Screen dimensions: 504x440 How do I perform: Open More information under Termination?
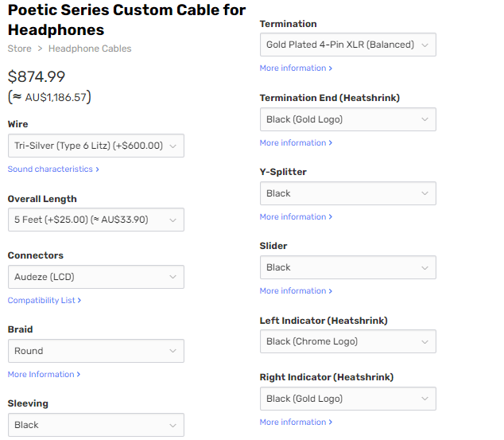(295, 68)
